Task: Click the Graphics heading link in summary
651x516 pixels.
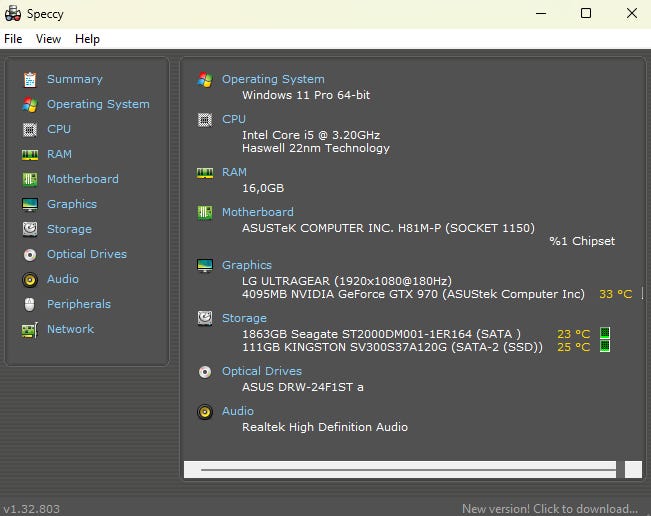Action: point(247,265)
